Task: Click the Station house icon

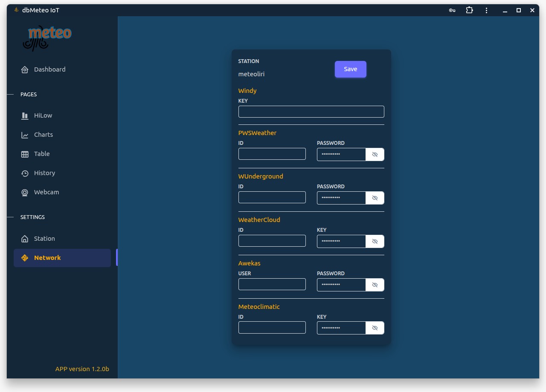Action: tap(25, 239)
